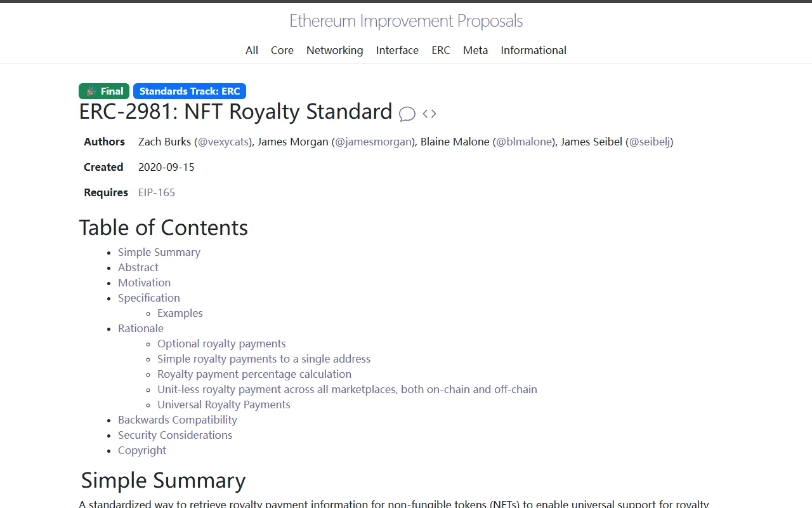Click the ERC-2981: NFT Royalty Standard title

[x=235, y=112]
